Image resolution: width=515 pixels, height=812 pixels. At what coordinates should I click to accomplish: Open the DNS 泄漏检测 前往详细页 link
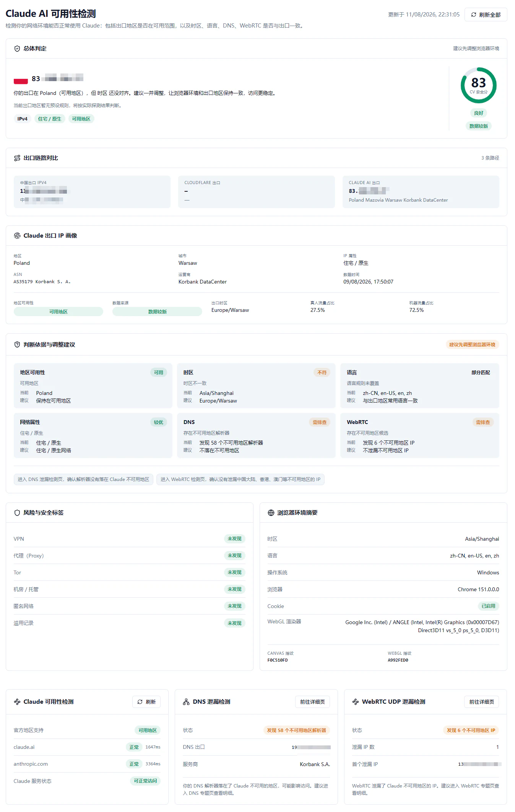(x=312, y=702)
